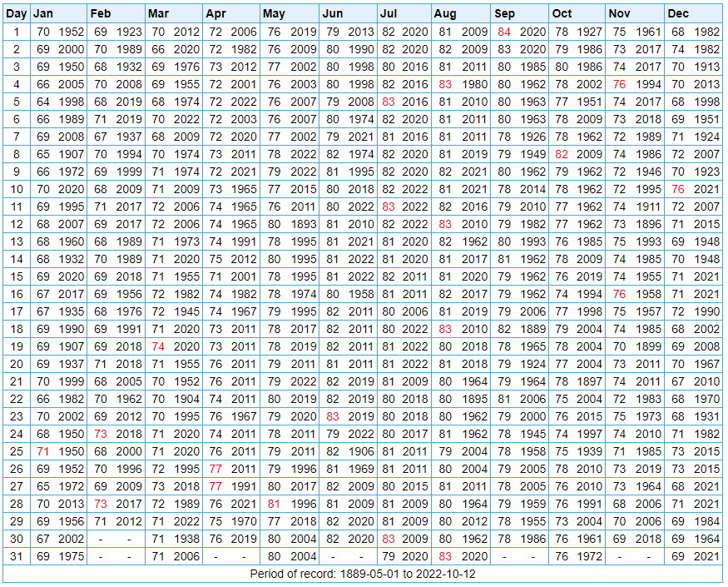Click the red 71 in Jan day 25
Screen dimensions: 728x587
[x=43, y=451]
